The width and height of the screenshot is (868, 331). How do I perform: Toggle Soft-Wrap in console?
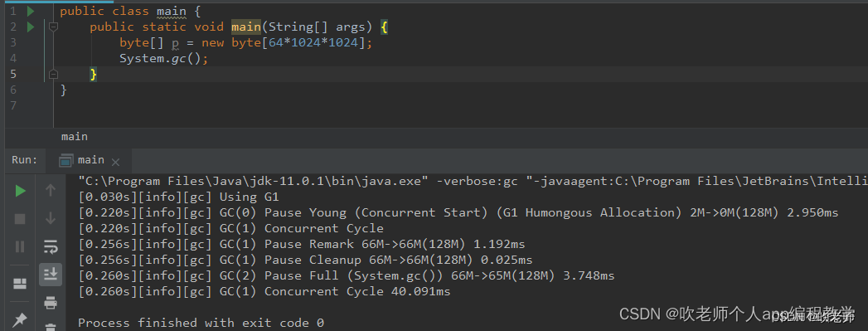pyautogui.click(x=51, y=246)
